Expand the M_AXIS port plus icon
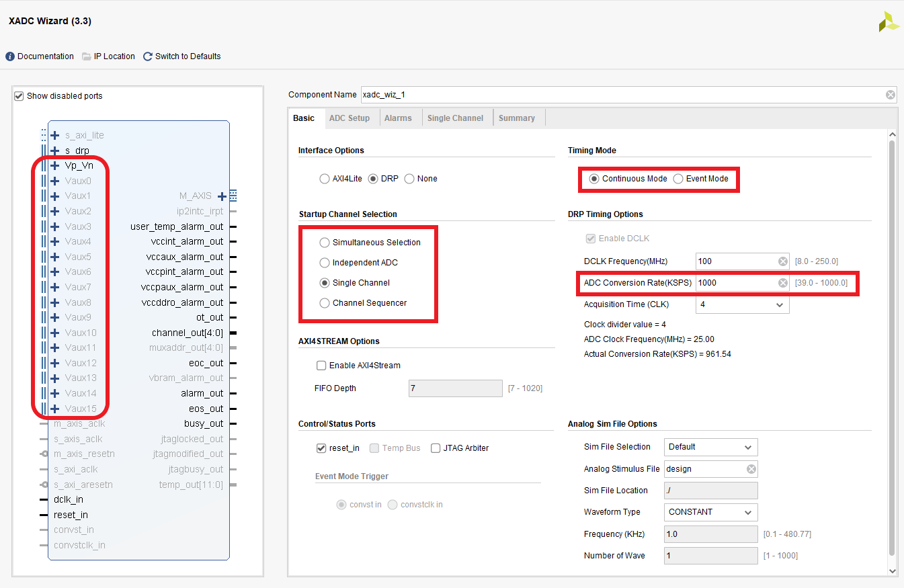The width and height of the screenshot is (904, 588). pos(222,196)
